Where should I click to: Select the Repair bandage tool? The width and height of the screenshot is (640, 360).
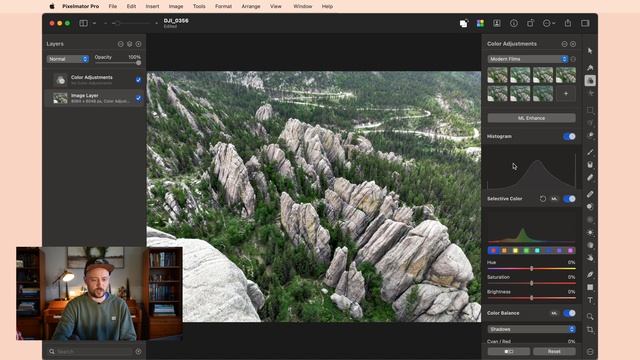click(x=590, y=194)
